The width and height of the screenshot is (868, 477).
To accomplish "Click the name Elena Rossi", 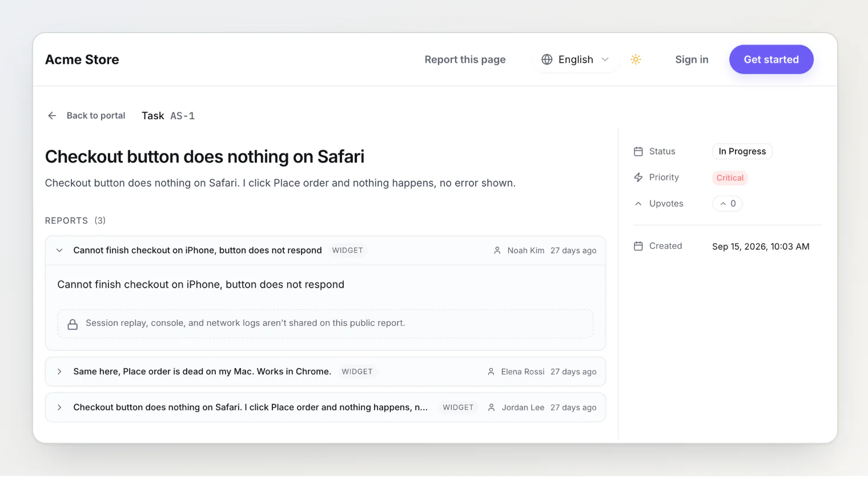I will 523,371.
